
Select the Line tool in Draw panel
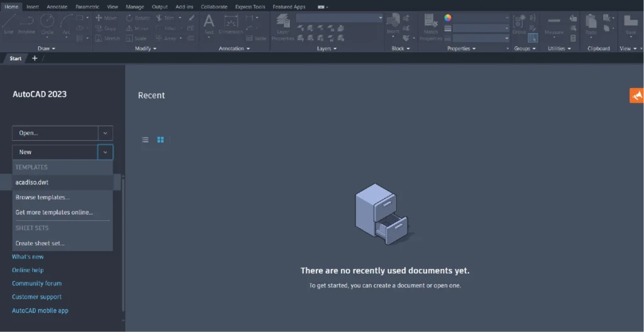pyautogui.click(x=9, y=25)
